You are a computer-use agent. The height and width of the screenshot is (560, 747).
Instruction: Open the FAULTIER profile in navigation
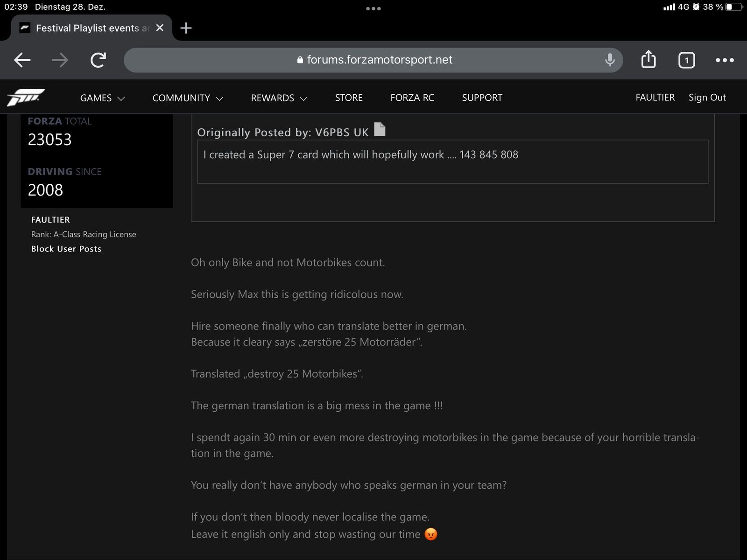[655, 97]
